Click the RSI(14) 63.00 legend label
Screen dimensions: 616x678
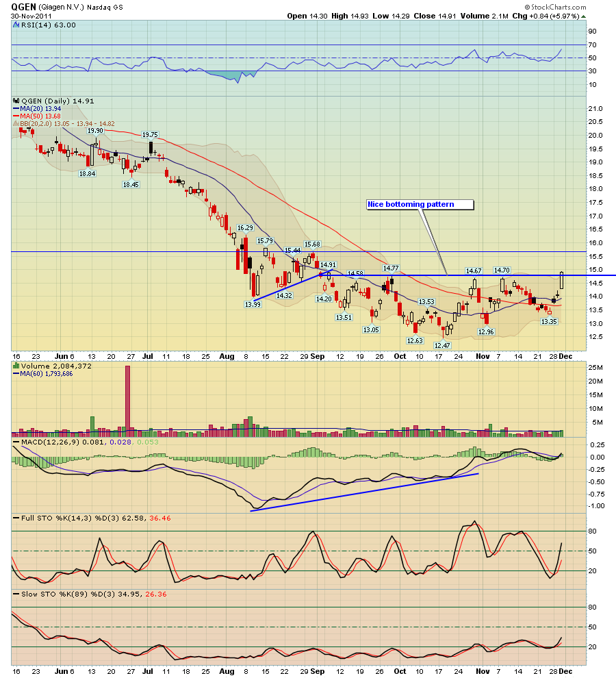coord(49,25)
